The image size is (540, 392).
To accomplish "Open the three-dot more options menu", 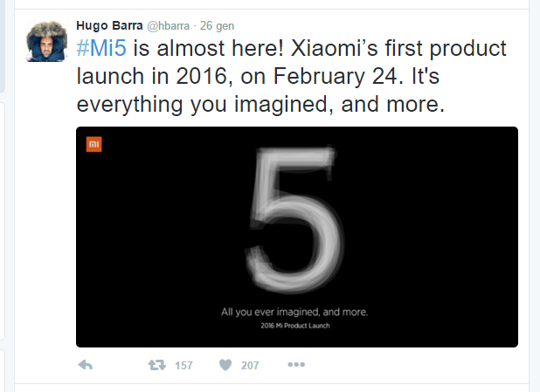I will point(296,364).
